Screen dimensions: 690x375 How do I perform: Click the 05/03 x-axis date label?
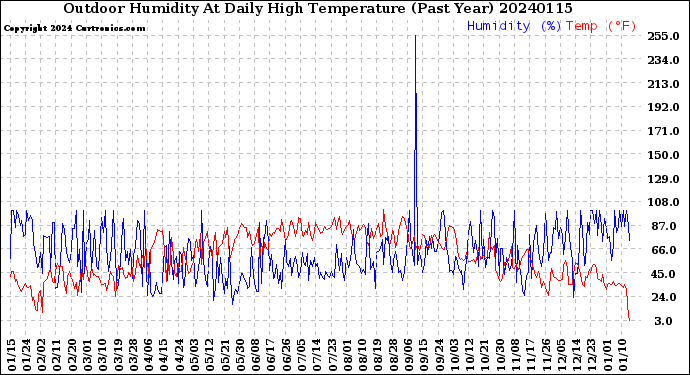(195, 355)
